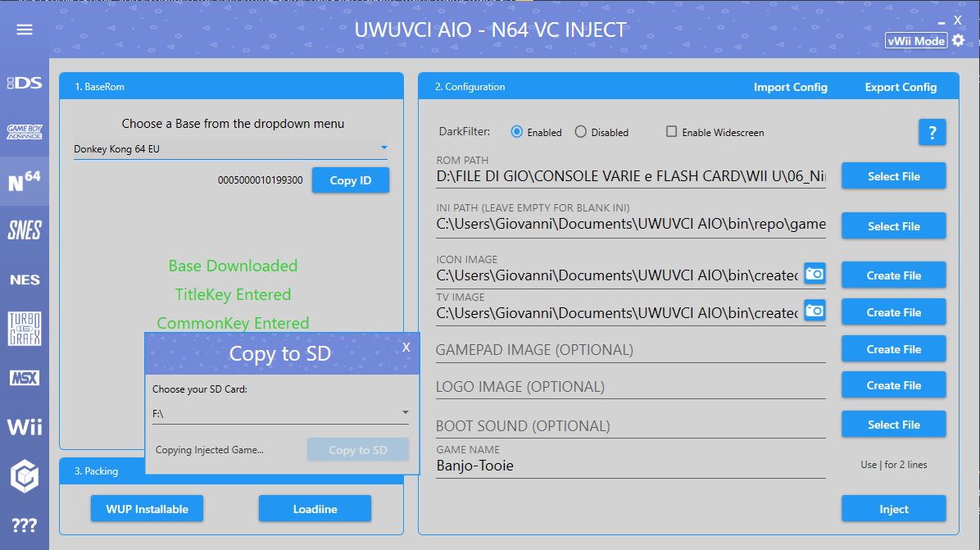Copy the title ID with Copy ID
Image resolution: width=980 pixels, height=550 pixels.
point(351,180)
